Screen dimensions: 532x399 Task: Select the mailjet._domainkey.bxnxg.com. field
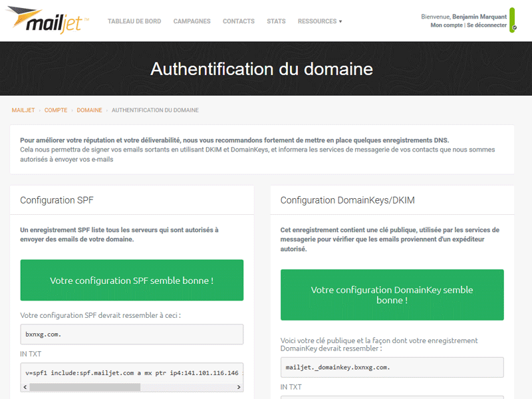click(x=392, y=368)
